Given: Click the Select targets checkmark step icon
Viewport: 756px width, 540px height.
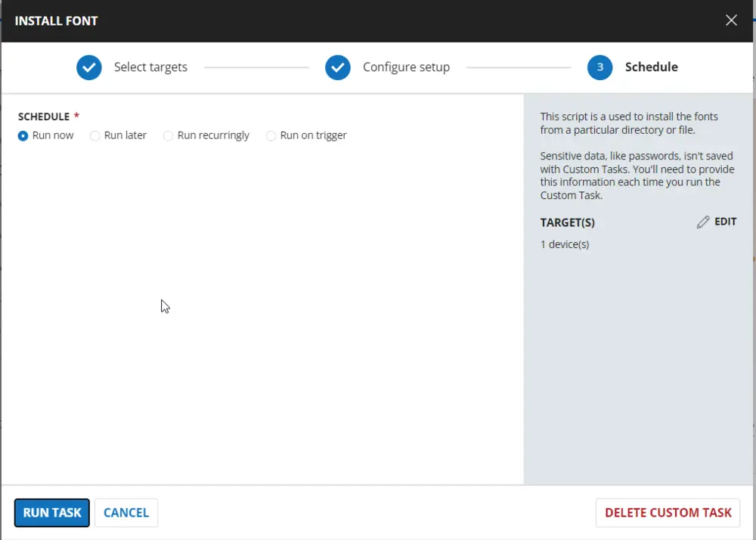Looking at the screenshot, I should tap(89, 67).
